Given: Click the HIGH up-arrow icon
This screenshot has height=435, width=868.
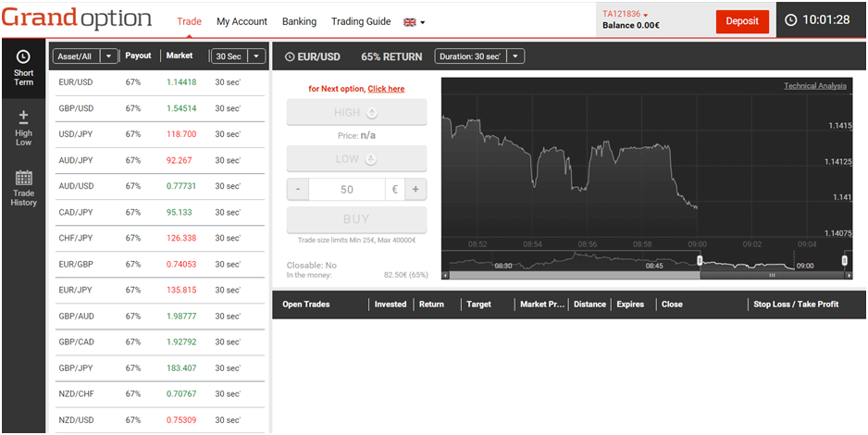Looking at the screenshot, I should 372,113.
